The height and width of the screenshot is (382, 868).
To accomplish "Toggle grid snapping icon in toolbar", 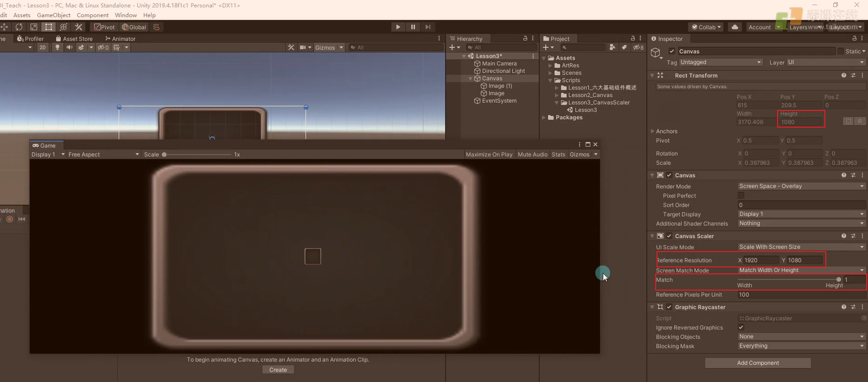I will (156, 27).
